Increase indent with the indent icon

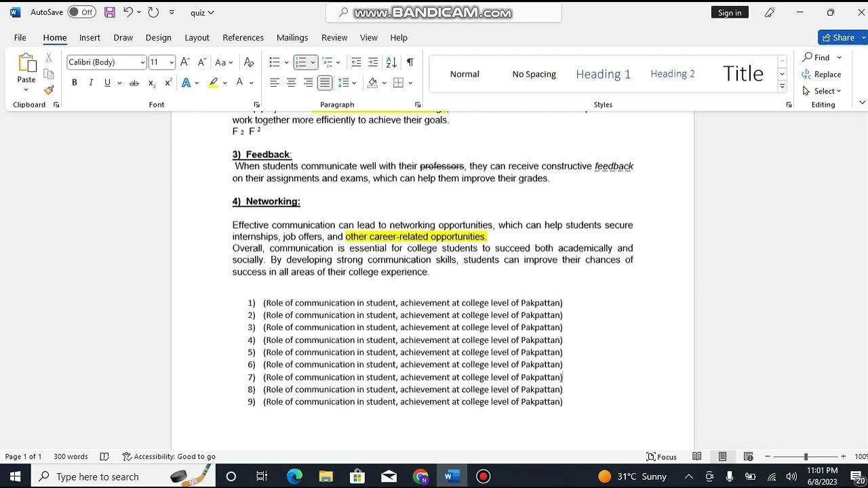[373, 62]
